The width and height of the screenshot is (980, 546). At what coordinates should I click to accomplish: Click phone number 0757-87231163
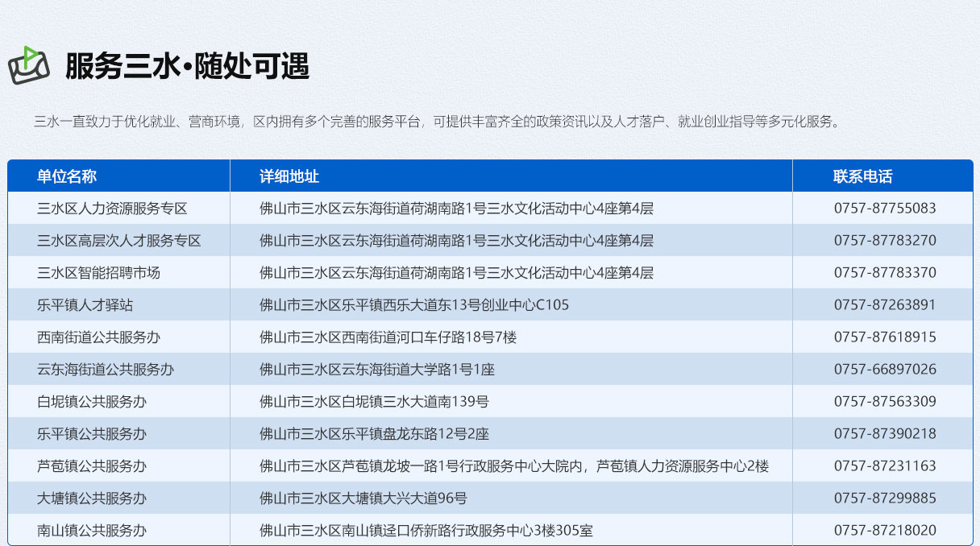[885, 466]
